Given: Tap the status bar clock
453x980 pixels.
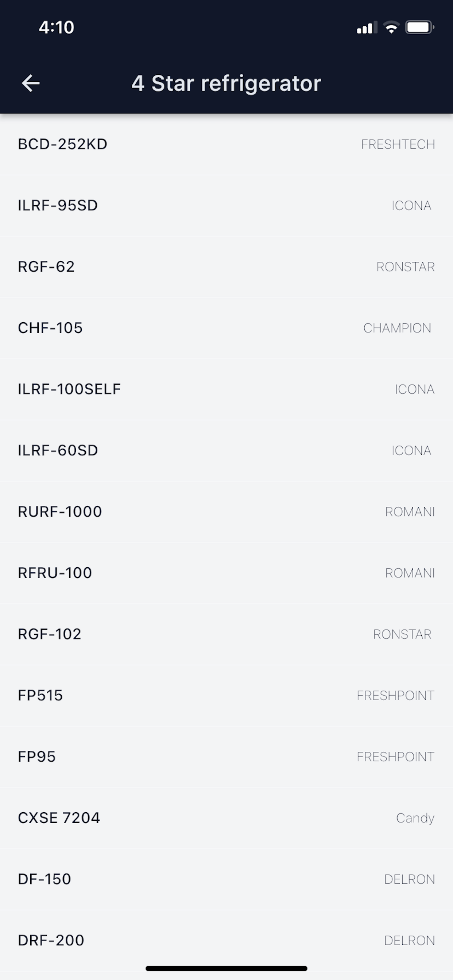Looking at the screenshot, I should click(x=56, y=27).
